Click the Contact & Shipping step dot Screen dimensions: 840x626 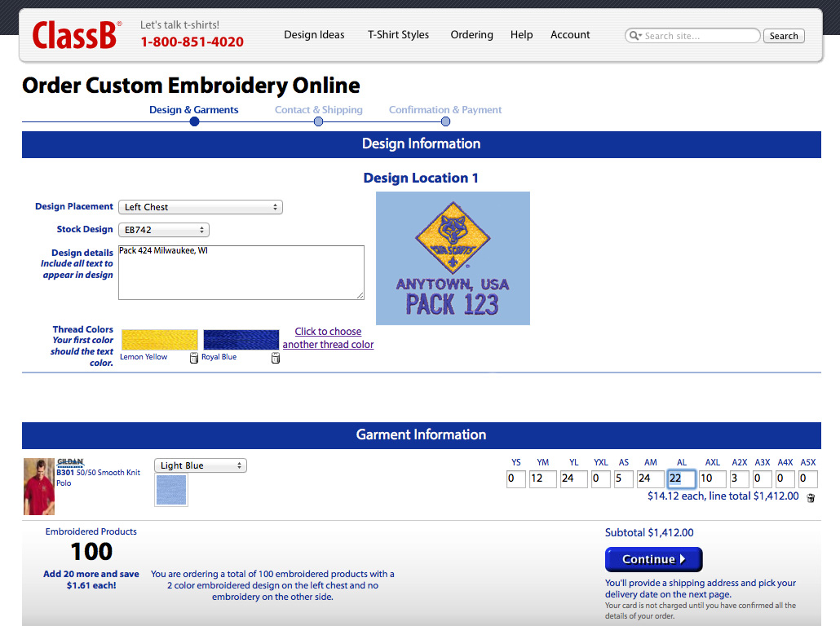[318, 121]
